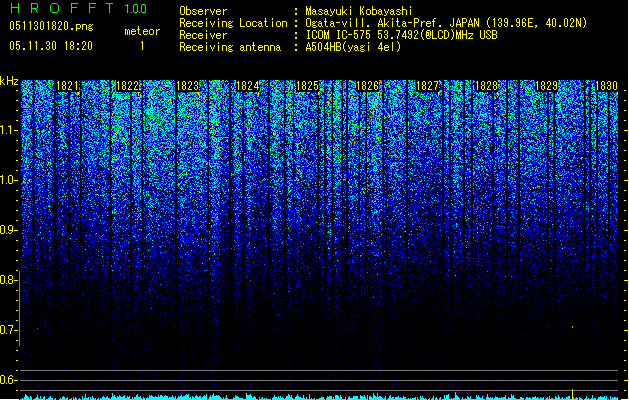Click the Receiving Location field label
The height and width of the screenshot is (400, 629).
coord(233,23)
